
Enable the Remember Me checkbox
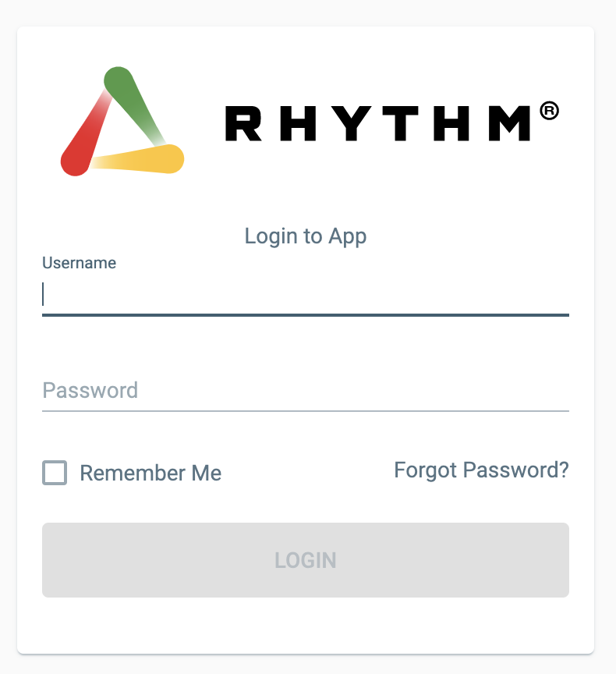point(54,473)
